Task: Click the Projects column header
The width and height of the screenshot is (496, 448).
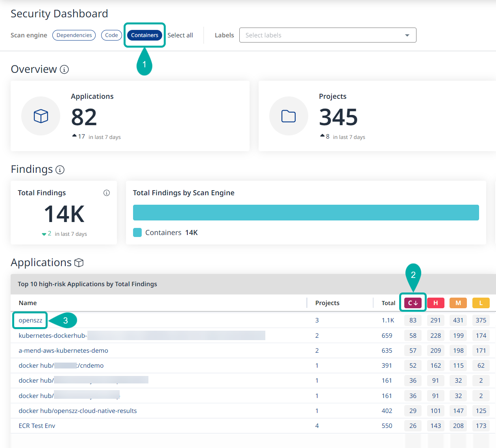Action: pyautogui.click(x=327, y=303)
